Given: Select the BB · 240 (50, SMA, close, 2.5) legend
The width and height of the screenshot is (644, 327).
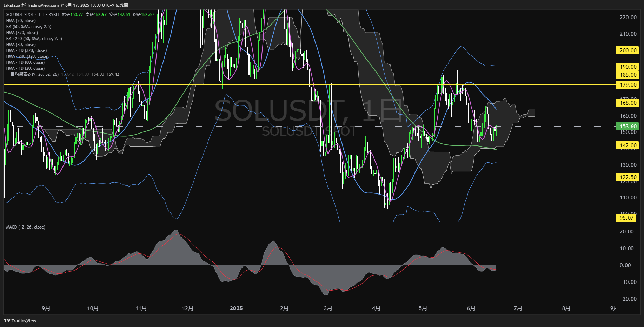Looking at the screenshot, I should pyautogui.click(x=34, y=39).
